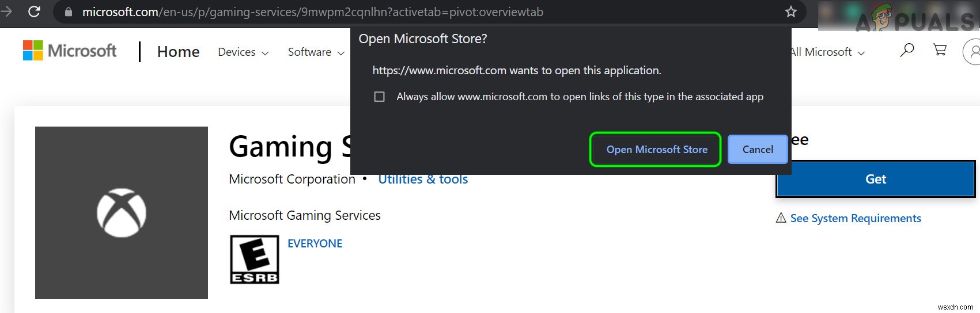The height and width of the screenshot is (313, 980).
Task: Go to the Home menu item
Action: tap(178, 52)
